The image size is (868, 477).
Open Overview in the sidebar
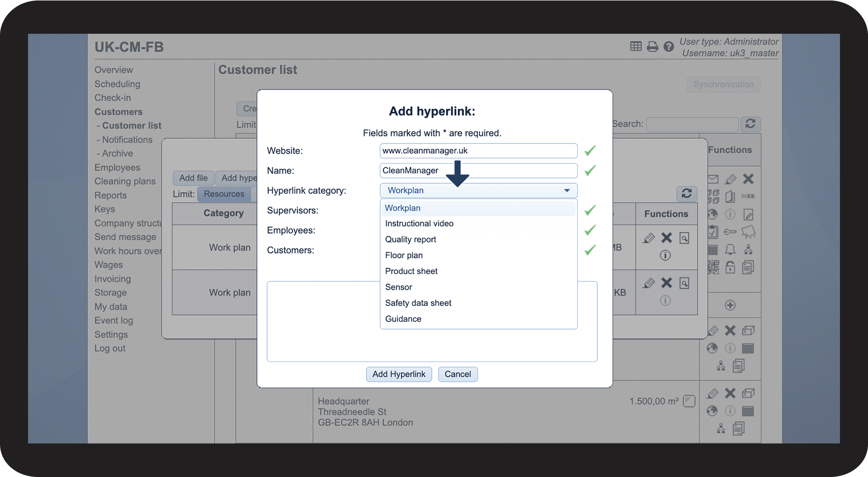(x=113, y=70)
